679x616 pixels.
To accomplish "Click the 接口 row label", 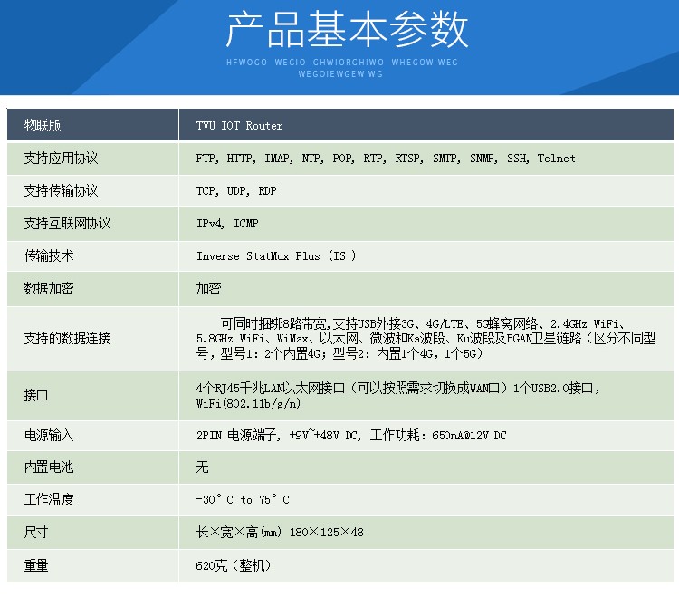I will point(36,396).
